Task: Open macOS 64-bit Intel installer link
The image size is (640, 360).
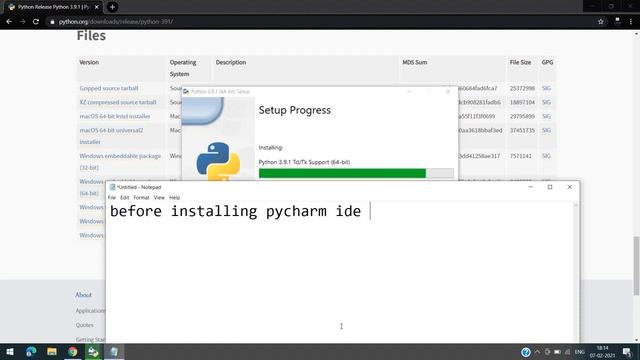Action: [115, 116]
